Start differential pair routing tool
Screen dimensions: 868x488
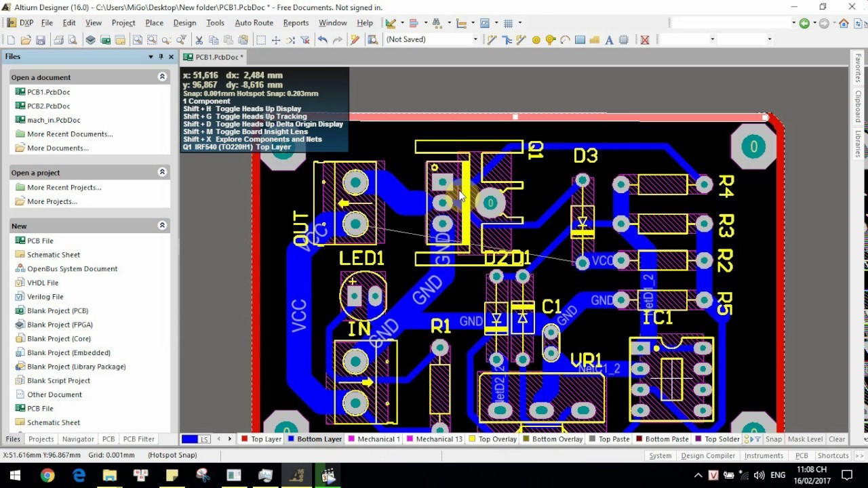click(521, 40)
